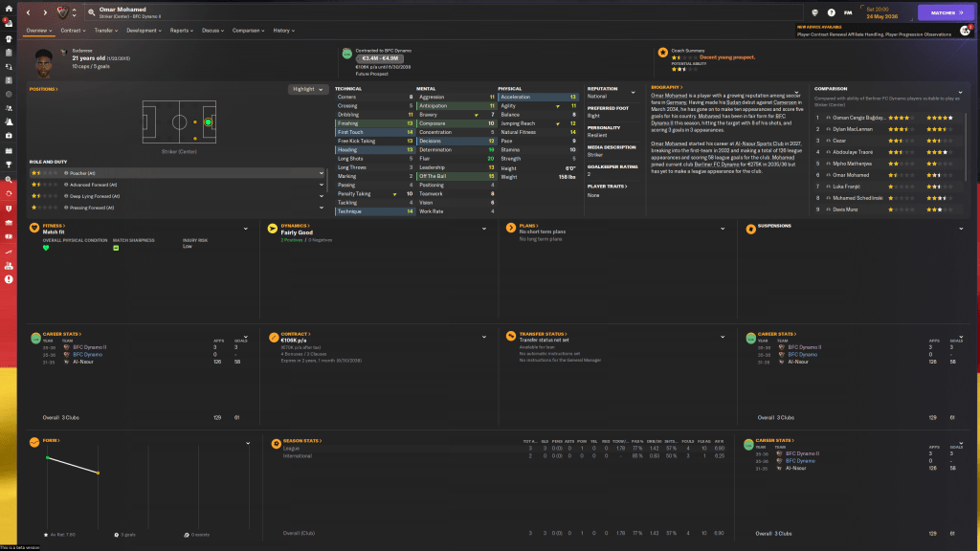The height and width of the screenshot is (551, 980).
Task: Click the back navigation arrow
Action: point(29,12)
